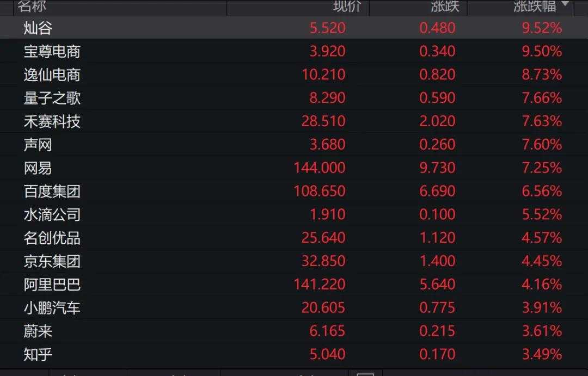Sort by the 涨跌幅 column header
Screen dimensions: 588x376
[x=535, y=7]
